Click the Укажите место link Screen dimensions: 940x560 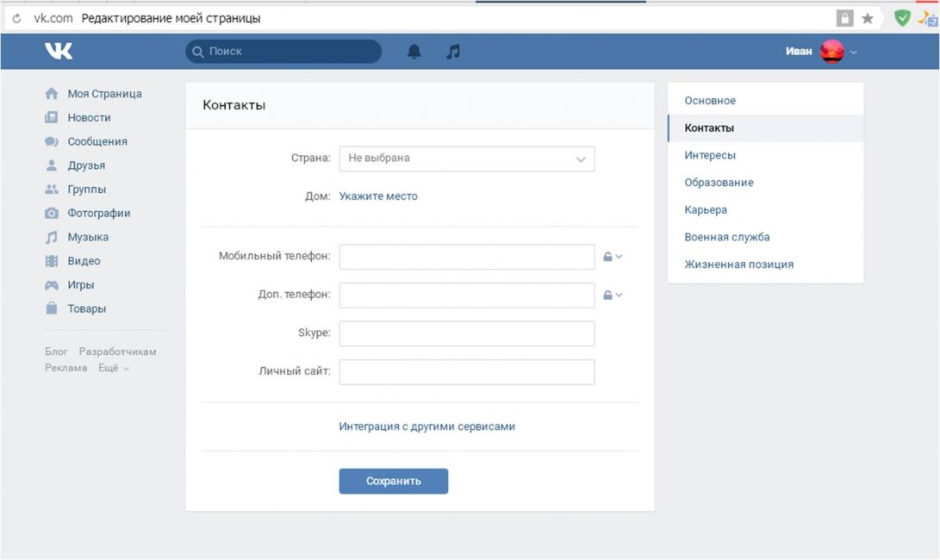click(x=378, y=196)
